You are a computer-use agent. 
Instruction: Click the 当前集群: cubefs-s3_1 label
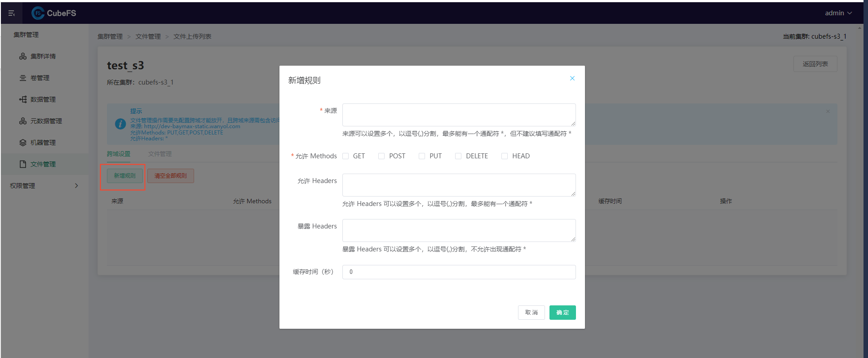pos(815,36)
